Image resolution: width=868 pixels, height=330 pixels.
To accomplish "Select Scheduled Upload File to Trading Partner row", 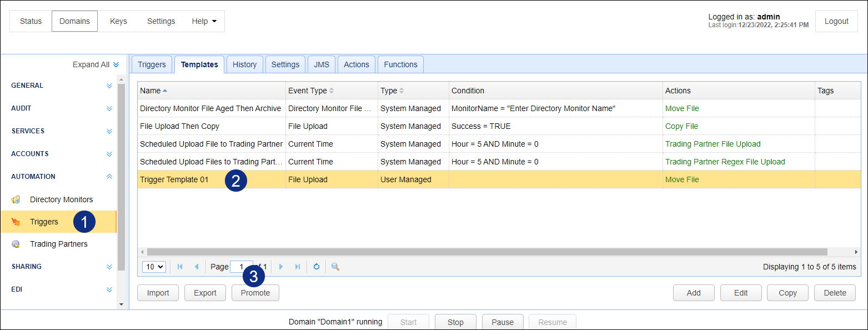I will pos(499,144).
